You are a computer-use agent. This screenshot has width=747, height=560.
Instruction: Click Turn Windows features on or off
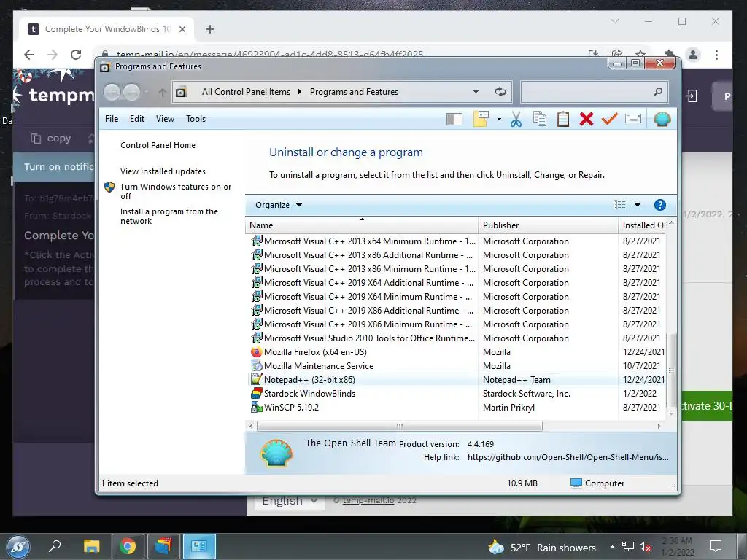175,192
